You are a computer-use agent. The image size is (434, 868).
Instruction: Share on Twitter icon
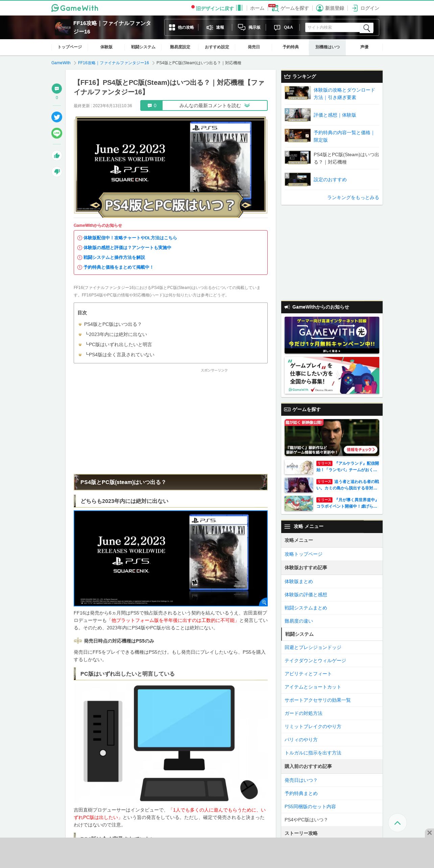click(57, 117)
